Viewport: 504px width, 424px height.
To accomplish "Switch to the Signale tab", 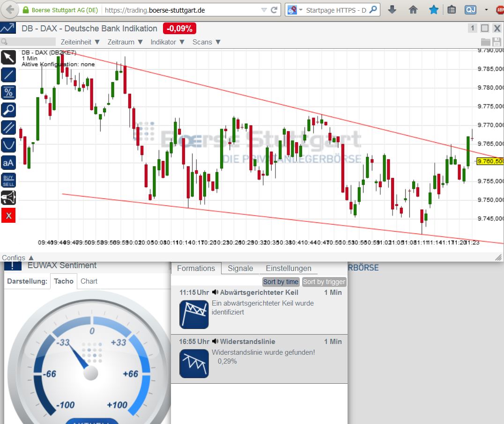I will 240,268.
